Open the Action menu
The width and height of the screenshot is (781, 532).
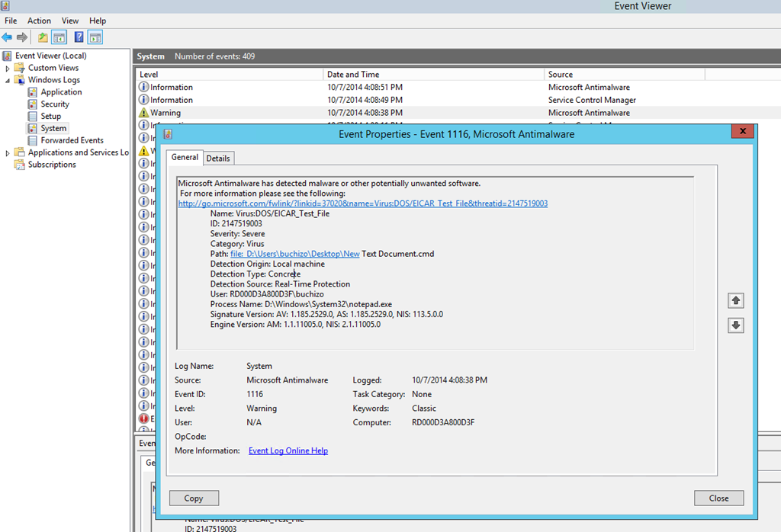[39, 21]
